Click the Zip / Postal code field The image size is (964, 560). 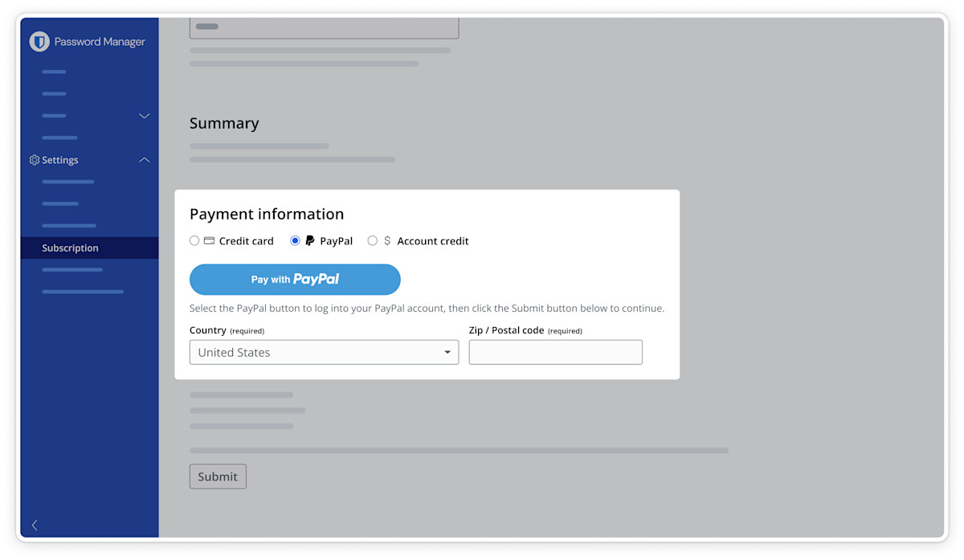tap(555, 352)
